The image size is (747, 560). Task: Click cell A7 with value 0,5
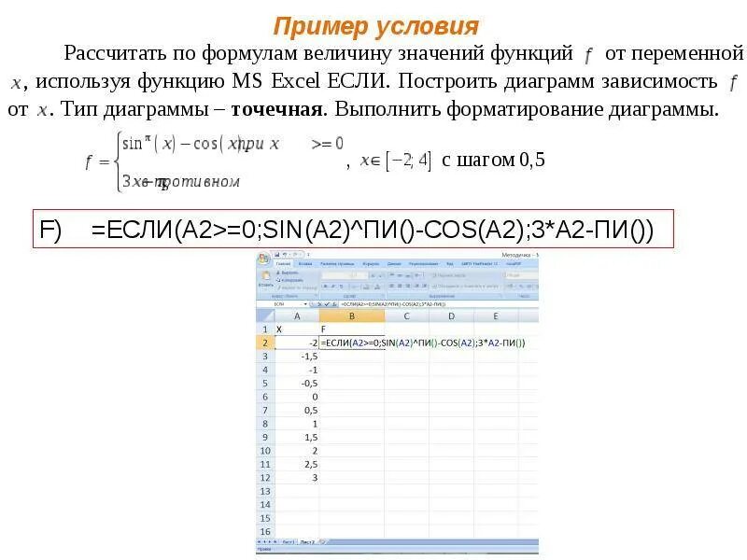coord(297,410)
